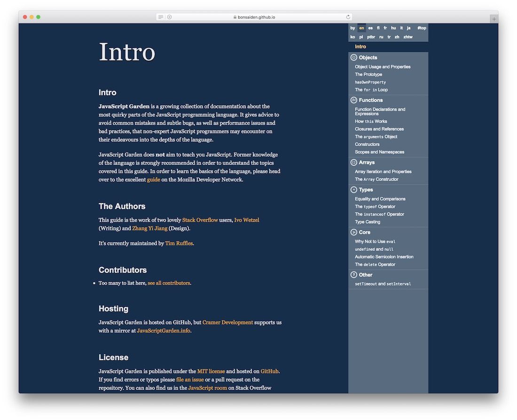Open 'The Array Constructor' entry

tap(376, 179)
